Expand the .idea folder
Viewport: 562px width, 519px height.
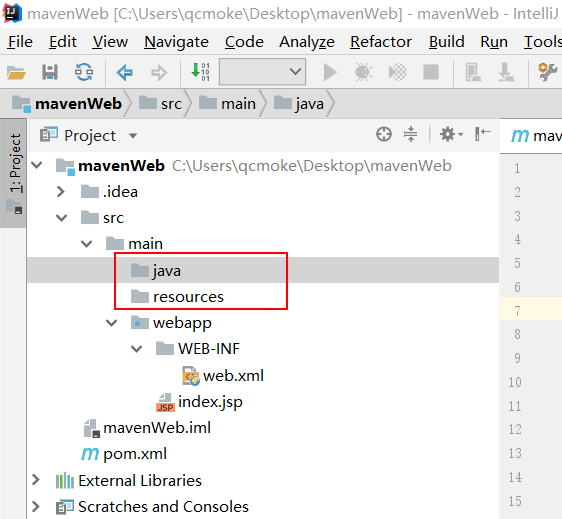point(61,192)
